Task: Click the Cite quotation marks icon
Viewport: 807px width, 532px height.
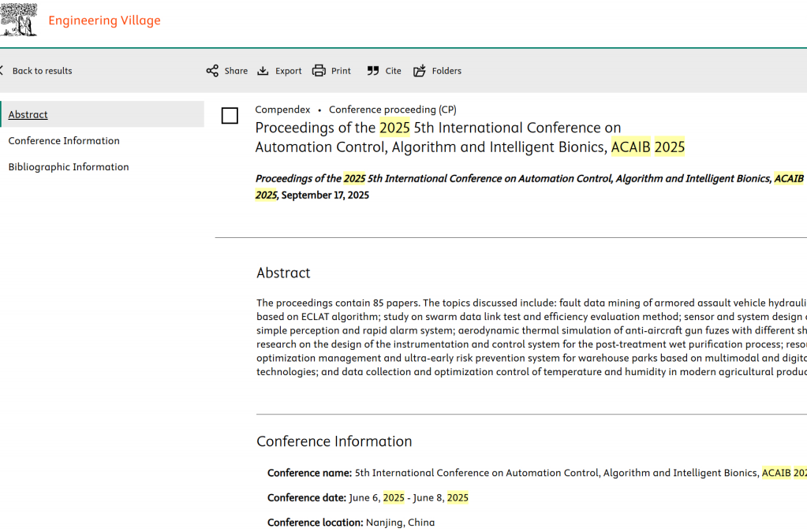Action: coord(373,71)
